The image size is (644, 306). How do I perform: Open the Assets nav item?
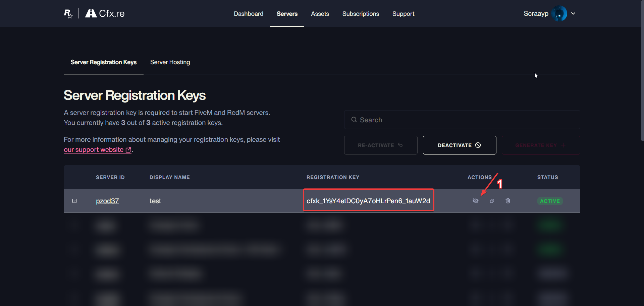pyautogui.click(x=320, y=14)
